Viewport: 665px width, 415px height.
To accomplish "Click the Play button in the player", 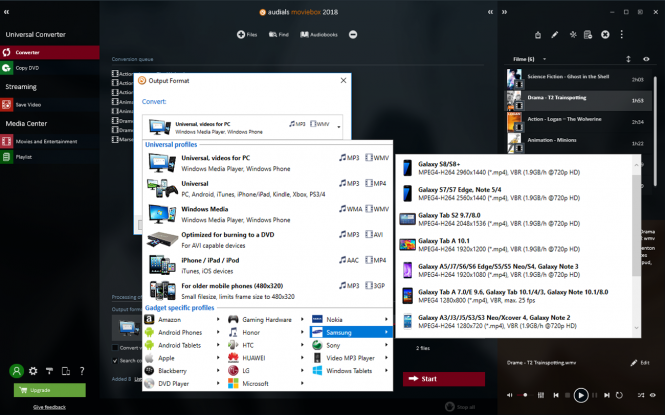I will [x=581, y=396].
